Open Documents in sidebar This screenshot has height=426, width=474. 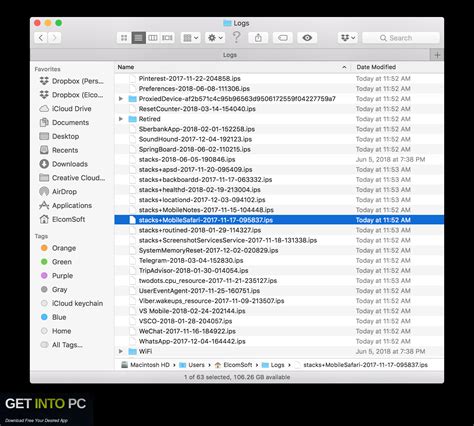click(x=64, y=122)
